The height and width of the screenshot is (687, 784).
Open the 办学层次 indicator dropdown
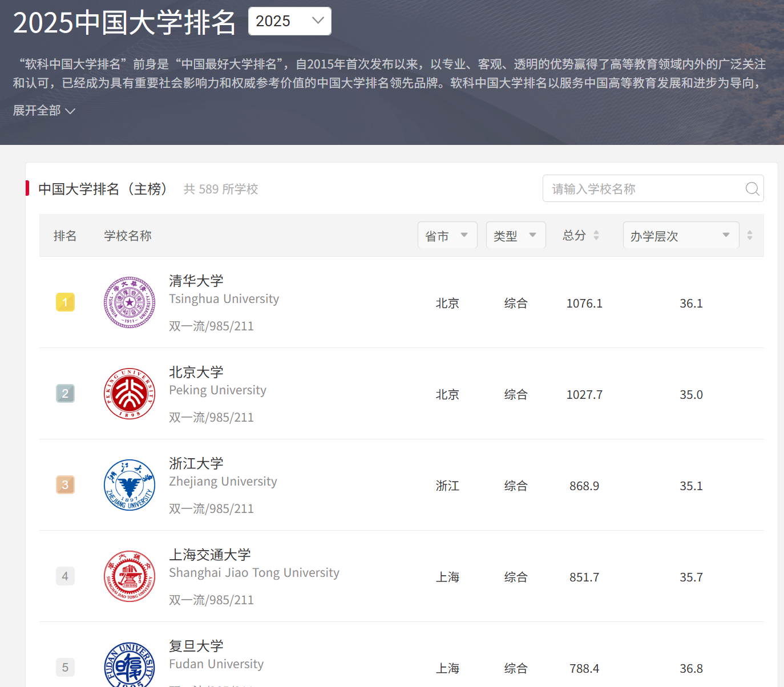click(x=681, y=235)
